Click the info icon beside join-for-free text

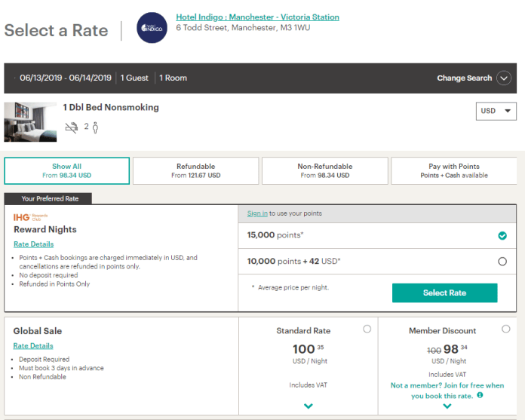click(480, 395)
